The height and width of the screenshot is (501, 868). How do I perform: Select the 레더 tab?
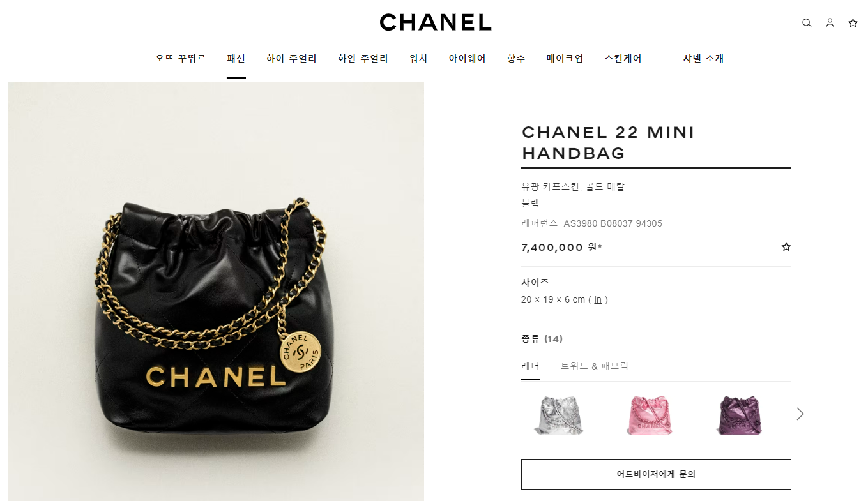coord(530,366)
